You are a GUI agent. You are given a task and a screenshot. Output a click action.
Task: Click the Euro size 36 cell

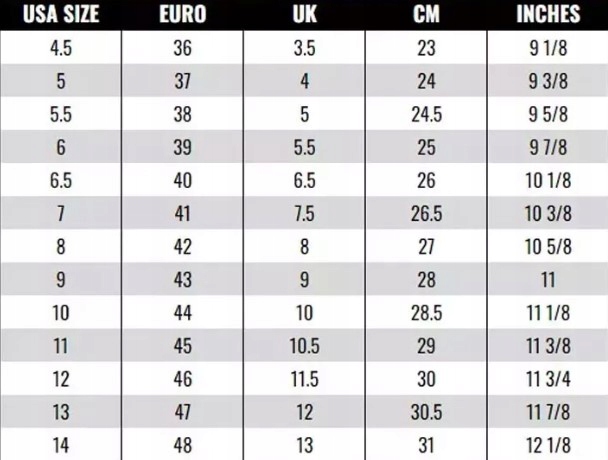coord(182,47)
